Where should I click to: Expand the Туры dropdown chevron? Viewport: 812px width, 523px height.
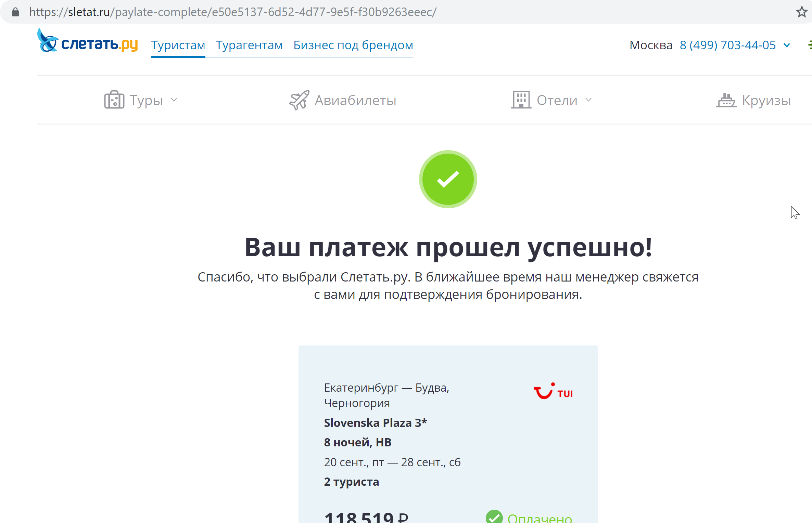[x=174, y=100]
